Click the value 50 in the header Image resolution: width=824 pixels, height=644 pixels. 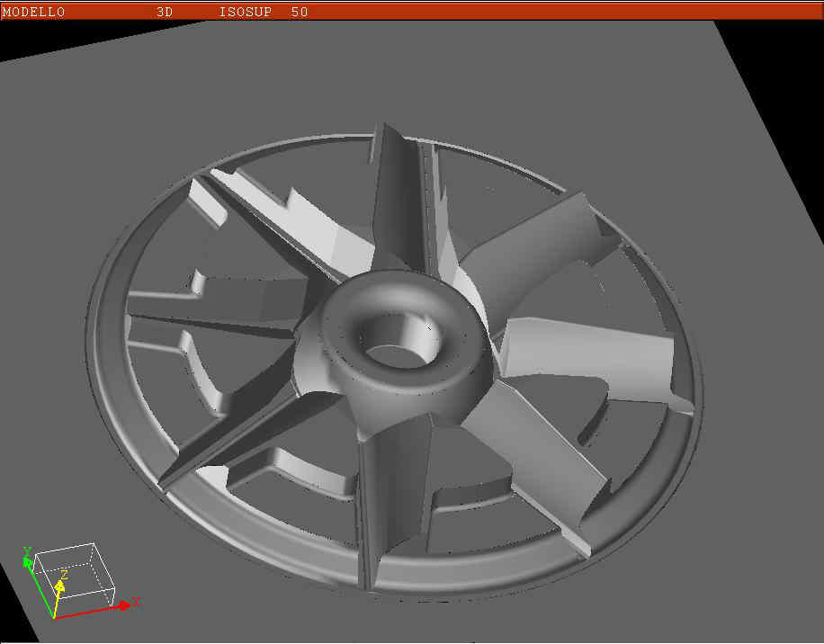pyautogui.click(x=300, y=12)
